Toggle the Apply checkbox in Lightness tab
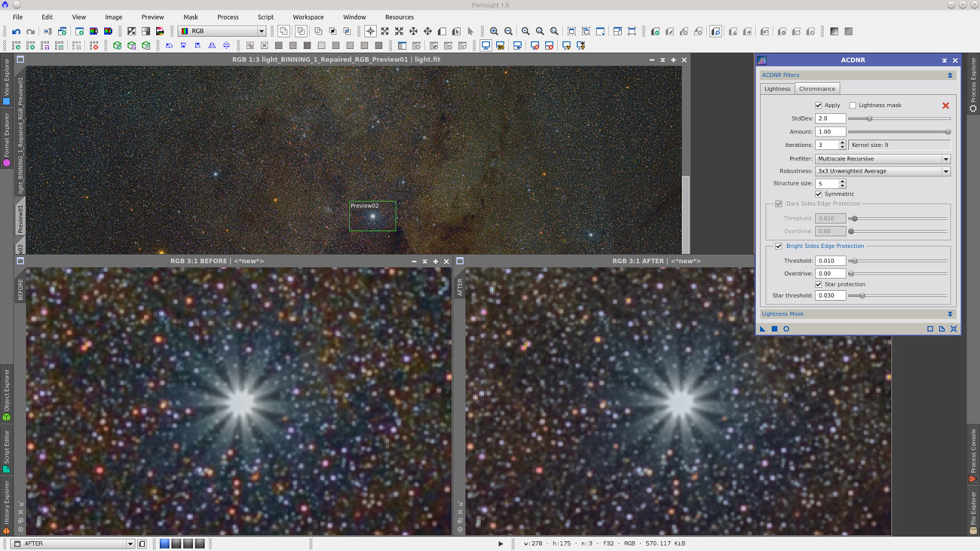The image size is (980, 551). 818,105
